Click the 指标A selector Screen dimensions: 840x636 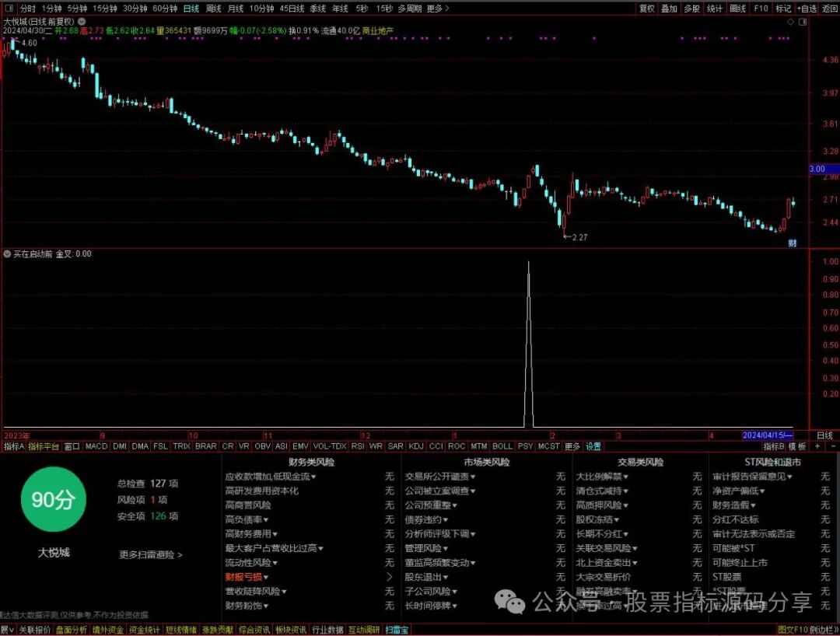(x=14, y=446)
